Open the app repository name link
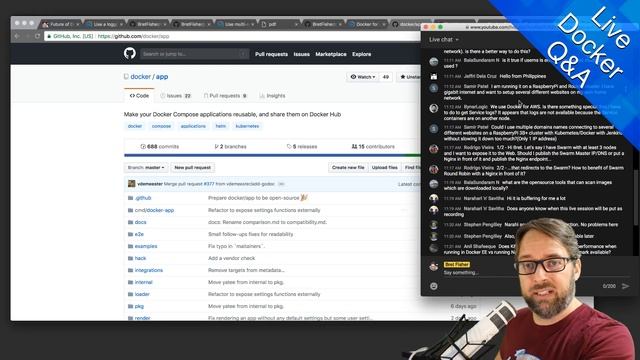The height and width of the screenshot is (360, 640). click(162, 76)
